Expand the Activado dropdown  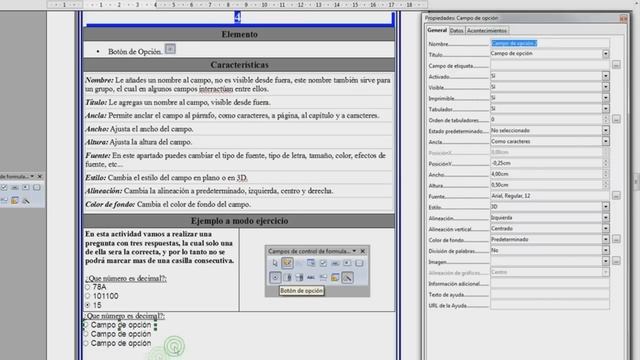(606, 76)
